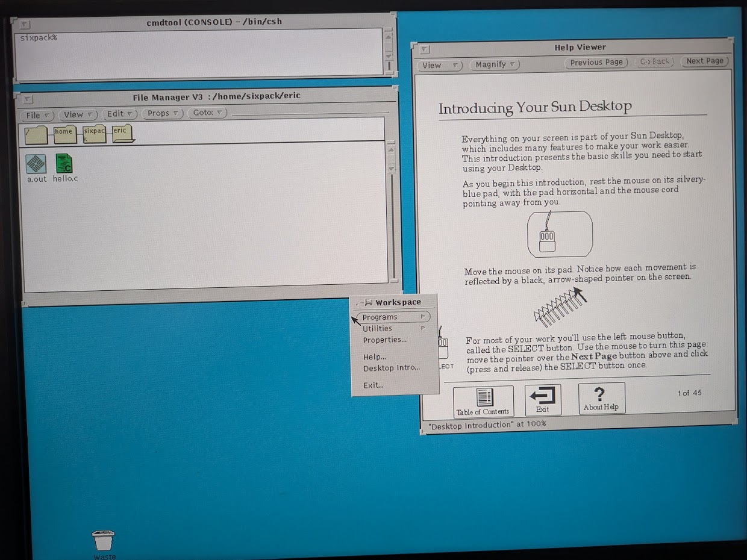Open the root "/" folder in path bar
This screenshot has width=747, height=560.
(x=36, y=135)
